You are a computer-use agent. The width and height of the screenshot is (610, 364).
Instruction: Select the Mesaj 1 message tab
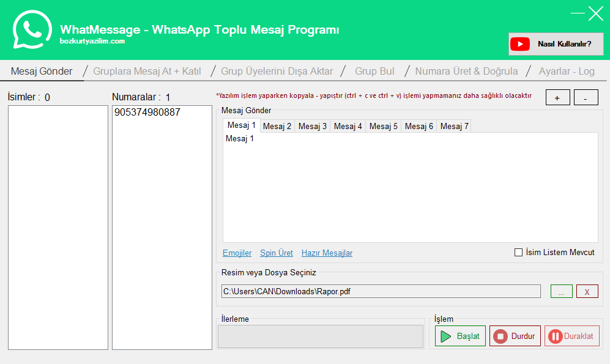pos(242,125)
